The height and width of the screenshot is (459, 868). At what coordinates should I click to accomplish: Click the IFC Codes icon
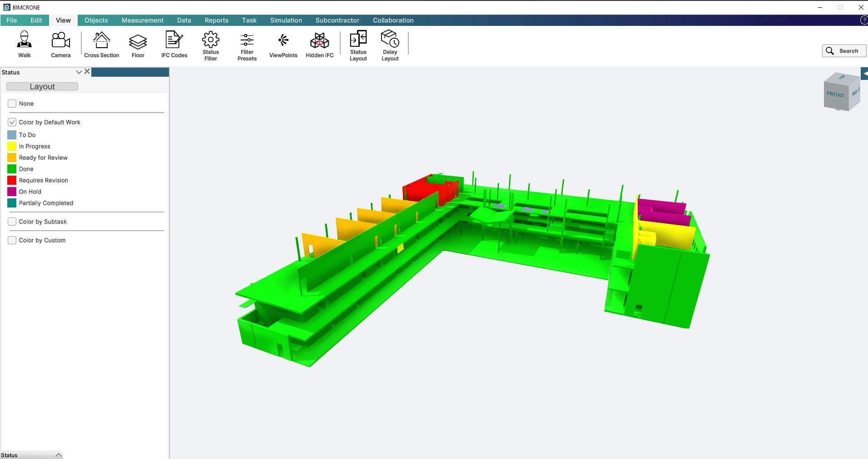tap(174, 44)
